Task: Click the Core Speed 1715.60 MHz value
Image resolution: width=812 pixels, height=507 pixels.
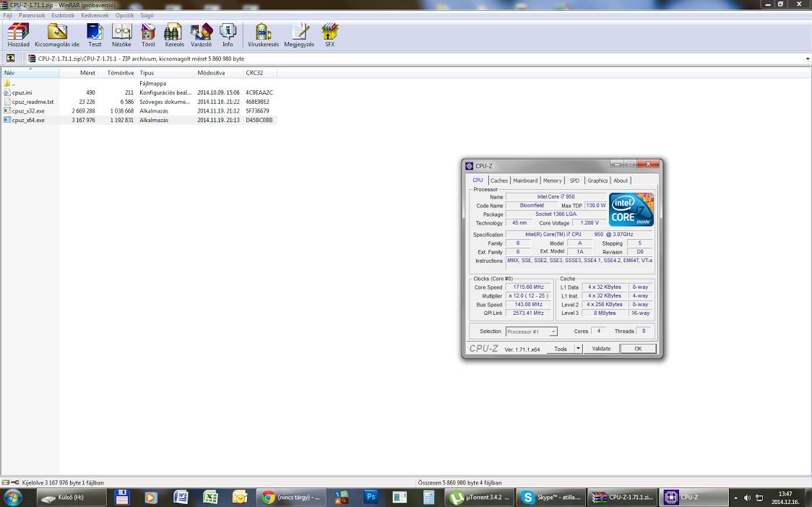Action: point(528,287)
